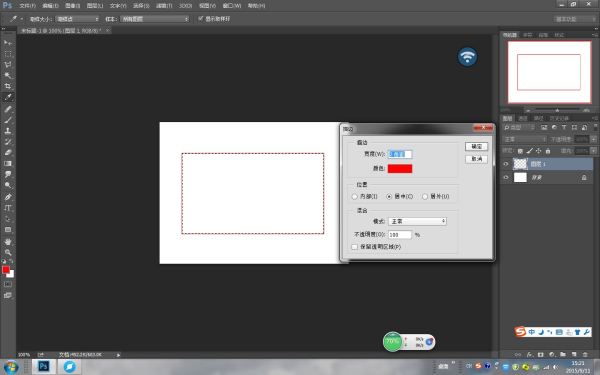
Task: Select the Outside position radio button
Action: [x=425, y=196]
